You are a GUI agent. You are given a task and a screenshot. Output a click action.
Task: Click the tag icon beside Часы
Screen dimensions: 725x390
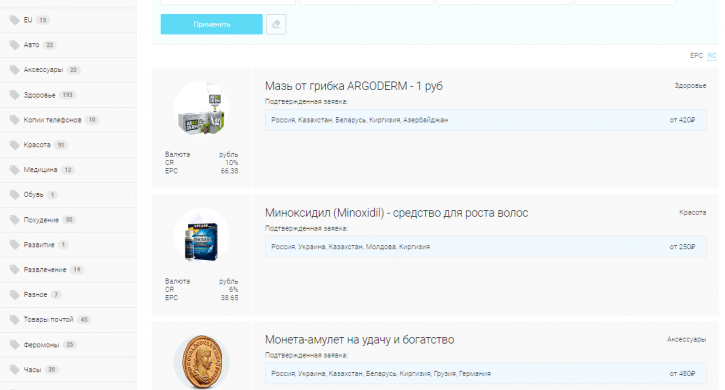(14, 370)
